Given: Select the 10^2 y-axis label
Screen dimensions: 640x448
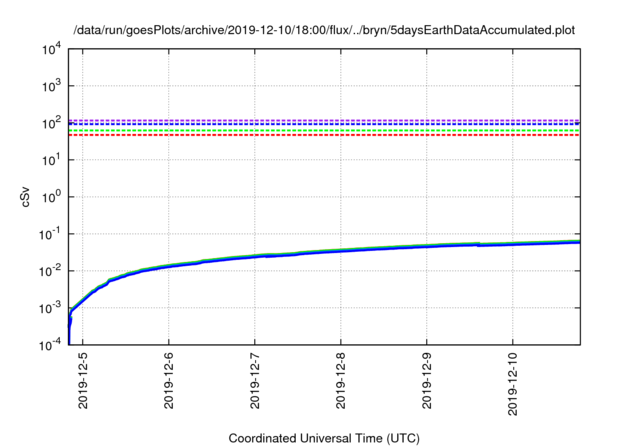Looking at the screenshot, I should (51, 123).
